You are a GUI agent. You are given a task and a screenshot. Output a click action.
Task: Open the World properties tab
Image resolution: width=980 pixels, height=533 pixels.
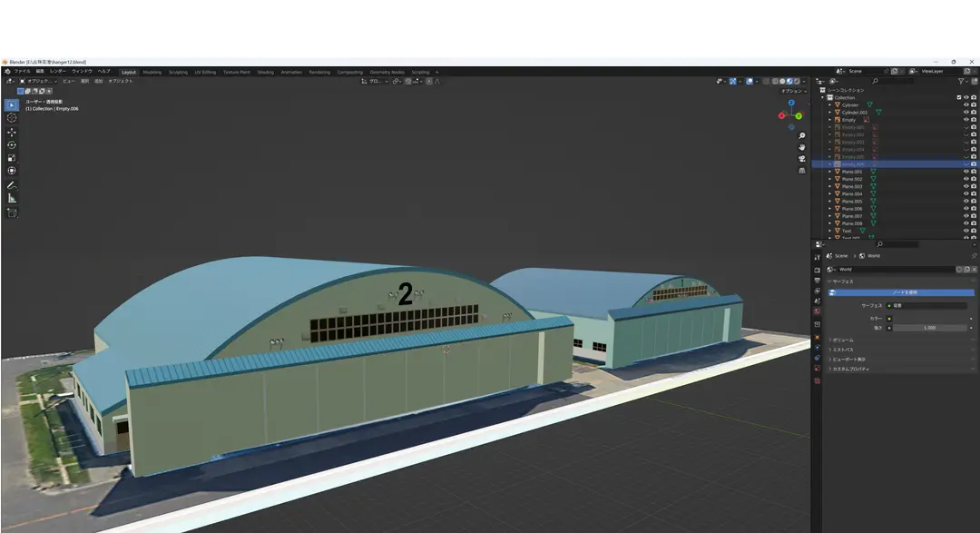click(817, 311)
